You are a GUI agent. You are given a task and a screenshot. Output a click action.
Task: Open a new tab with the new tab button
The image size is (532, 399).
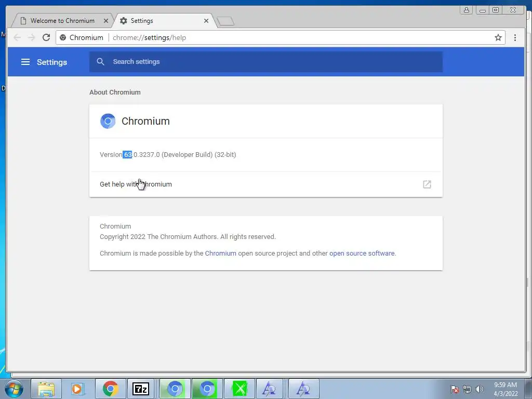(225, 21)
